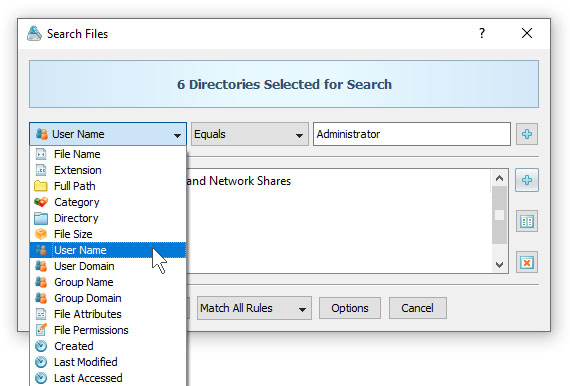570x386 pixels.
Task: Select File Name from the rule list
Action: (x=108, y=154)
